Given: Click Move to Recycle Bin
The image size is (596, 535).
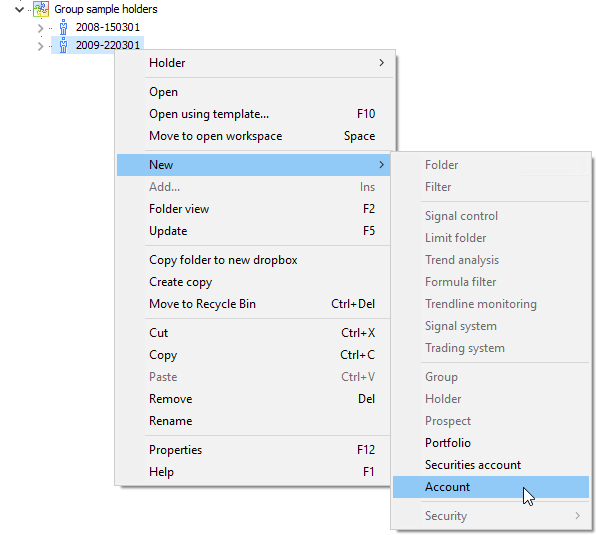Looking at the screenshot, I should pyautogui.click(x=254, y=304).
